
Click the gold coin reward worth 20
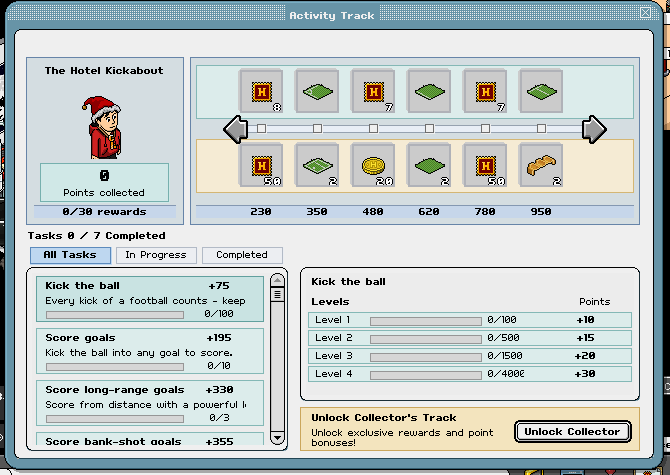(373, 165)
